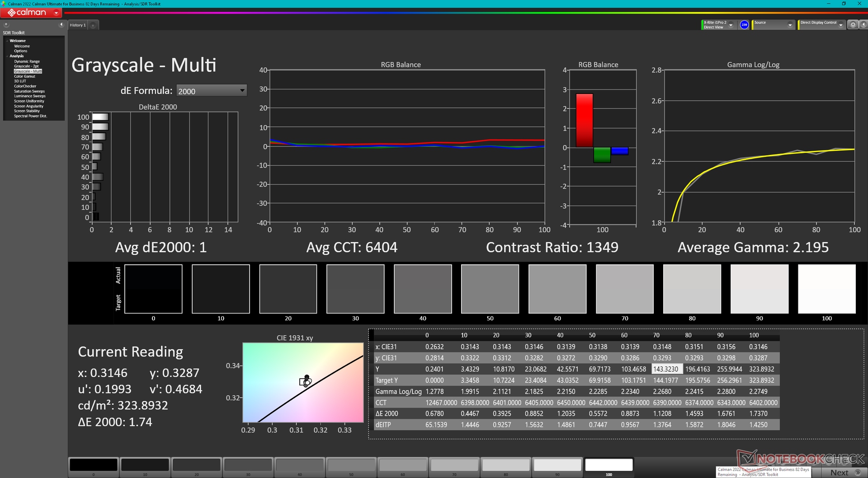
Task: Open the Grayscale - 2pt page
Action: click(x=26, y=66)
